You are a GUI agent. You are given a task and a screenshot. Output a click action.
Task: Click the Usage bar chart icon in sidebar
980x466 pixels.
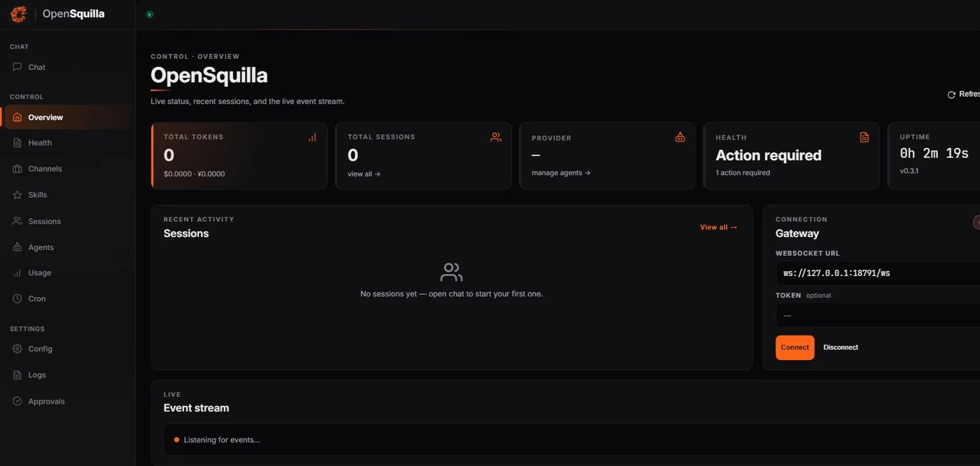(x=17, y=273)
